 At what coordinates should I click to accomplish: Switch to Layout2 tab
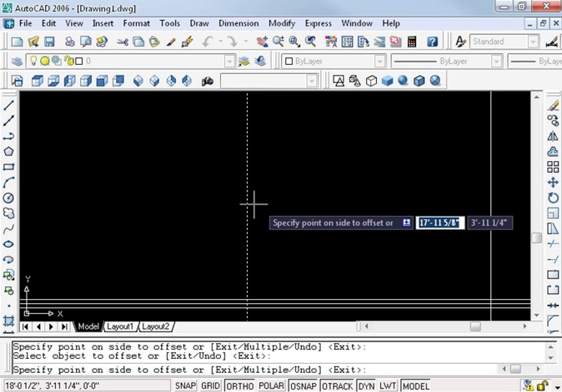(156, 327)
